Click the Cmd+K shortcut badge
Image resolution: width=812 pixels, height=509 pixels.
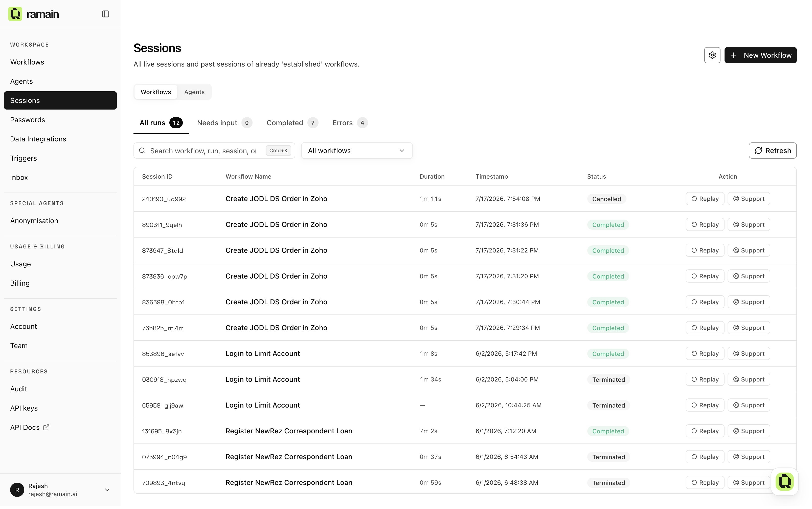278,151
